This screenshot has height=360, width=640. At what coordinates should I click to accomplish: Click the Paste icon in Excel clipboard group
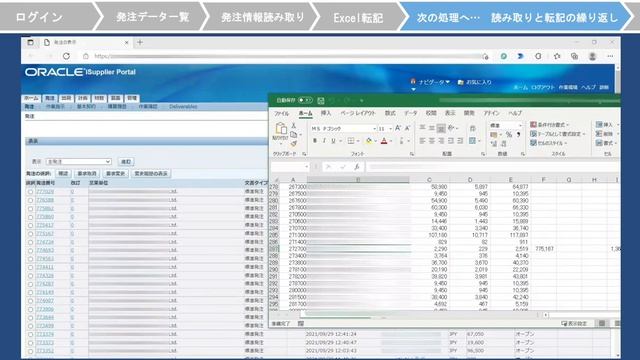pyautogui.click(x=280, y=128)
